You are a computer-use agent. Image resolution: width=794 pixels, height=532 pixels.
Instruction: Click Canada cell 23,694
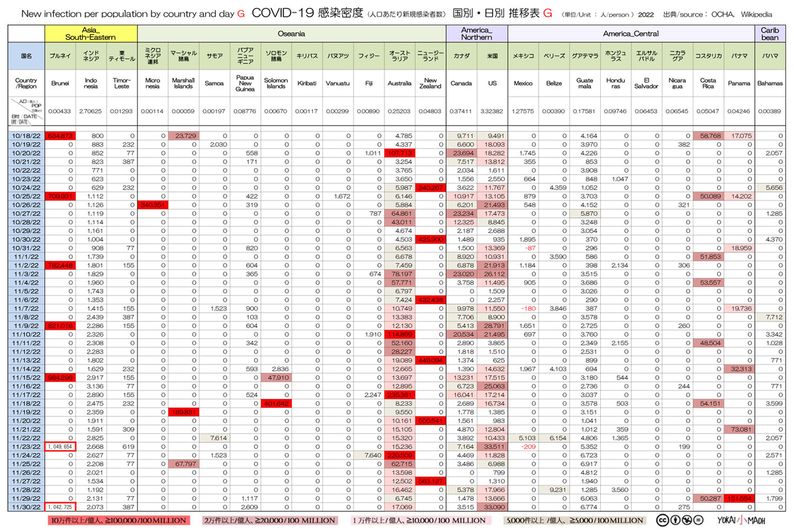[x=461, y=154]
